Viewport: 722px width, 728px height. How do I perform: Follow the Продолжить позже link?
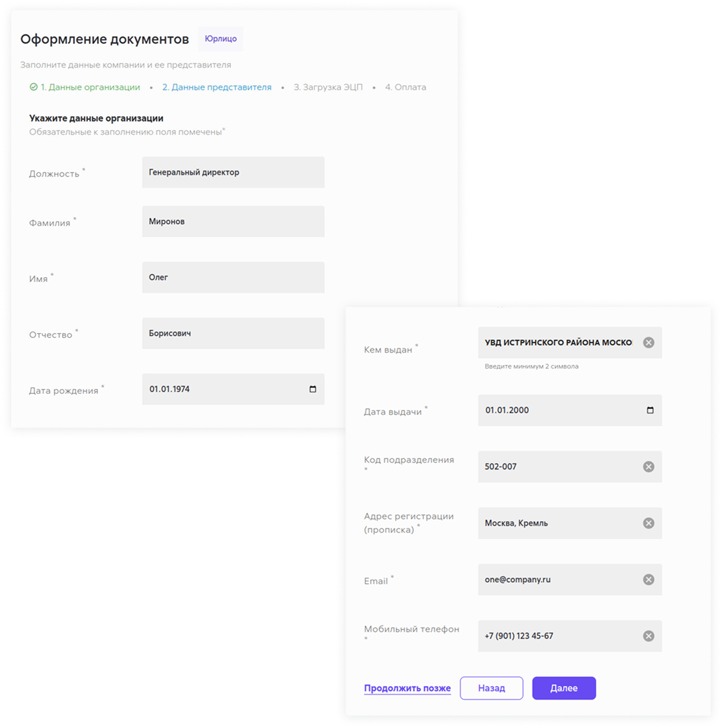[407, 688]
